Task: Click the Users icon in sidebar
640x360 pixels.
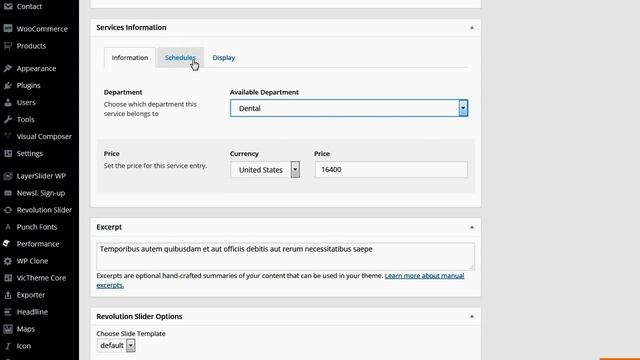Action: [8, 102]
